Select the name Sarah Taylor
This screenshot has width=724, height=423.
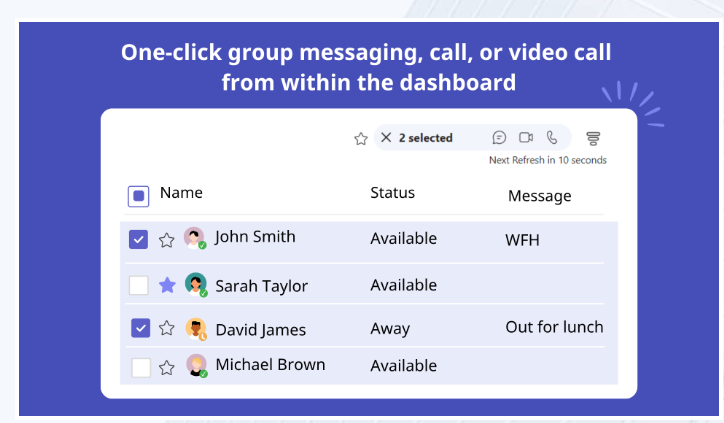[261, 286]
